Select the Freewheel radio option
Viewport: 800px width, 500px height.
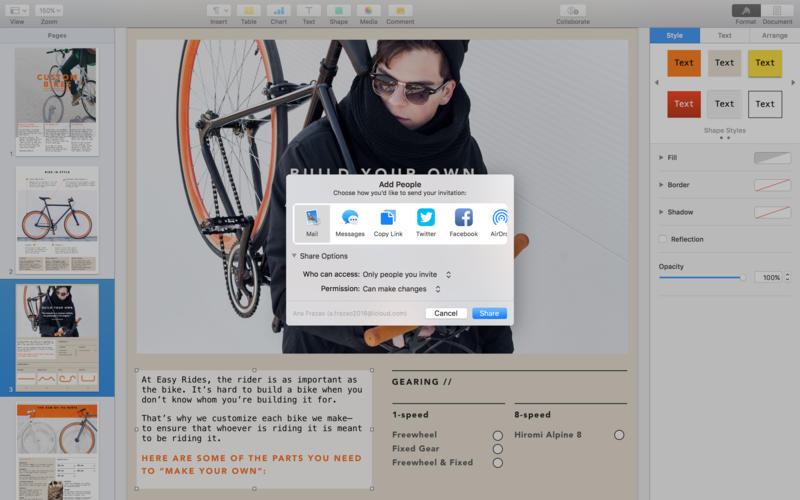point(497,435)
